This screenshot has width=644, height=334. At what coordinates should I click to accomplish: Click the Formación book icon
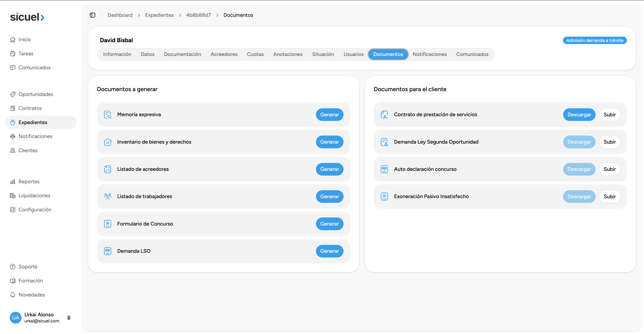13,281
